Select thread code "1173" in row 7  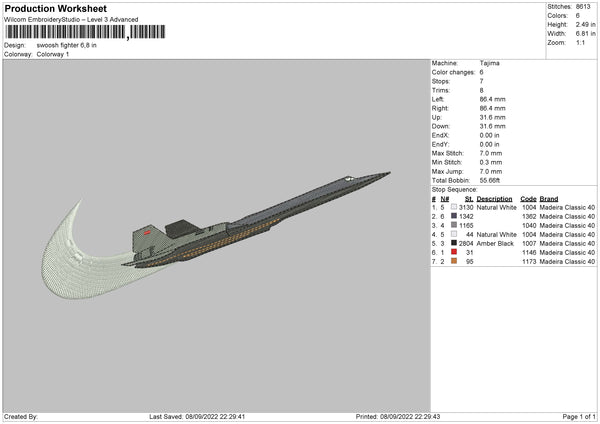tap(529, 261)
